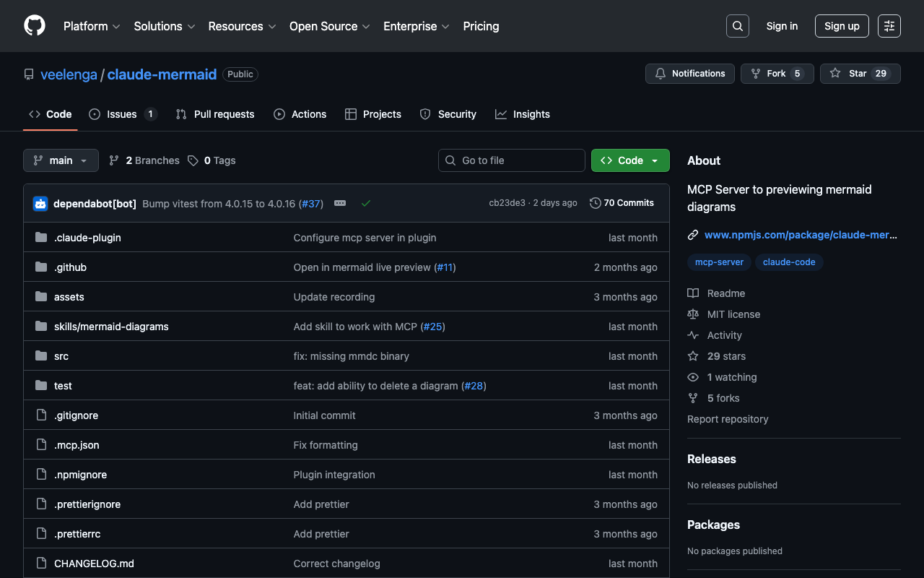
Task: Click the GitHub logo icon
Action: (x=35, y=26)
